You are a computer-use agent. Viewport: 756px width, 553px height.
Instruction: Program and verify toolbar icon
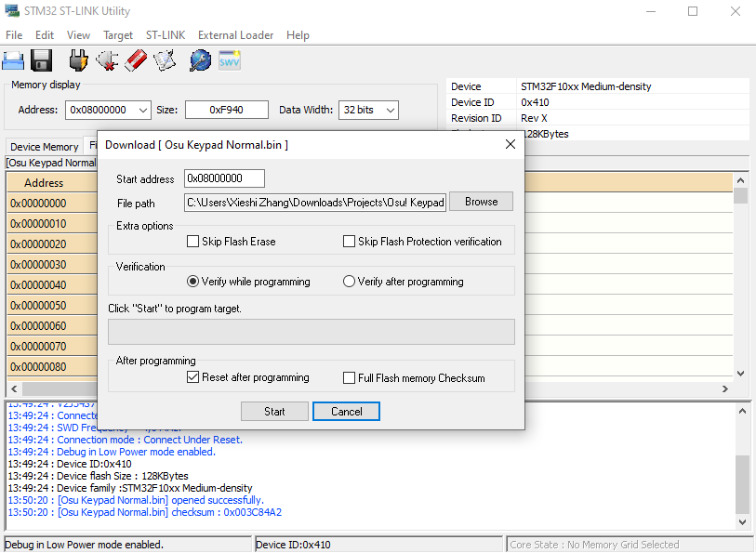[165, 60]
